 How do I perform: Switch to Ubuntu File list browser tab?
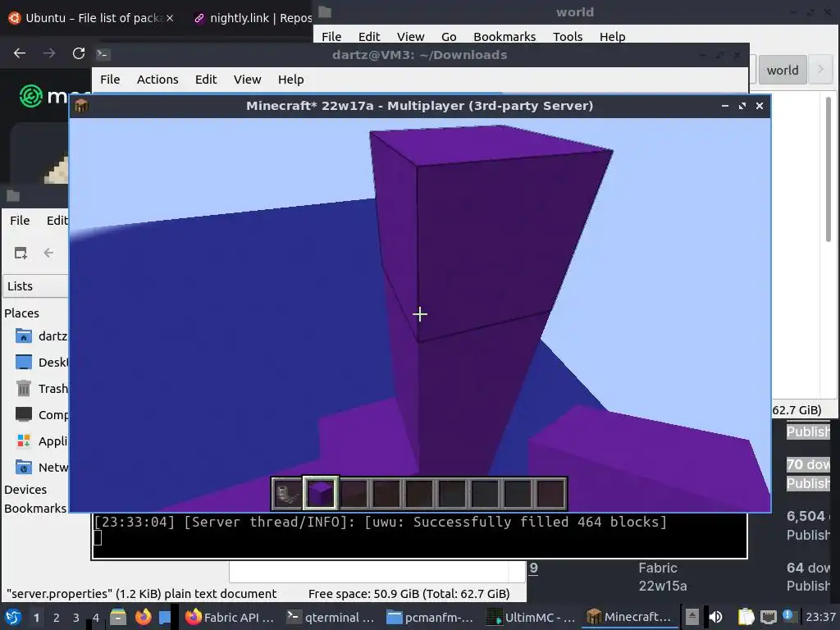[92, 18]
